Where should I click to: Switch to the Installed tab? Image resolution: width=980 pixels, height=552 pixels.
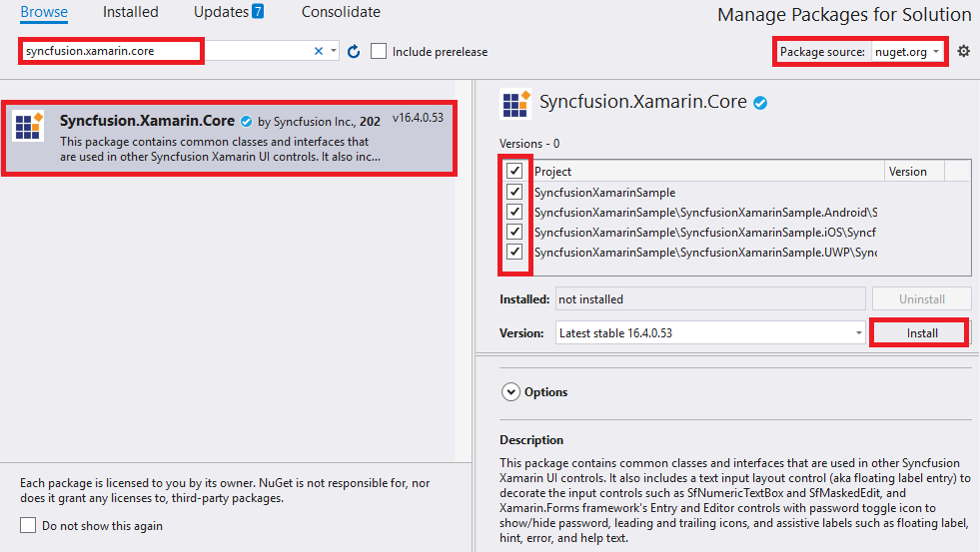coord(130,12)
